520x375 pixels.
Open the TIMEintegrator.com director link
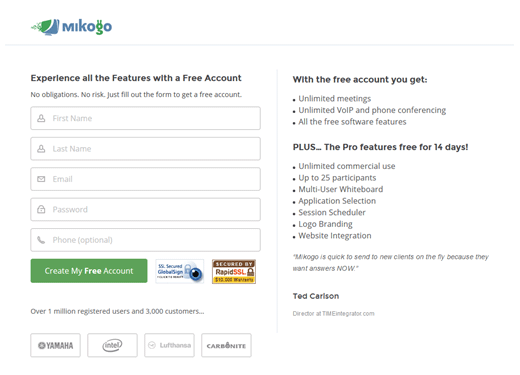pyautogui.click(x=333, y=314)
